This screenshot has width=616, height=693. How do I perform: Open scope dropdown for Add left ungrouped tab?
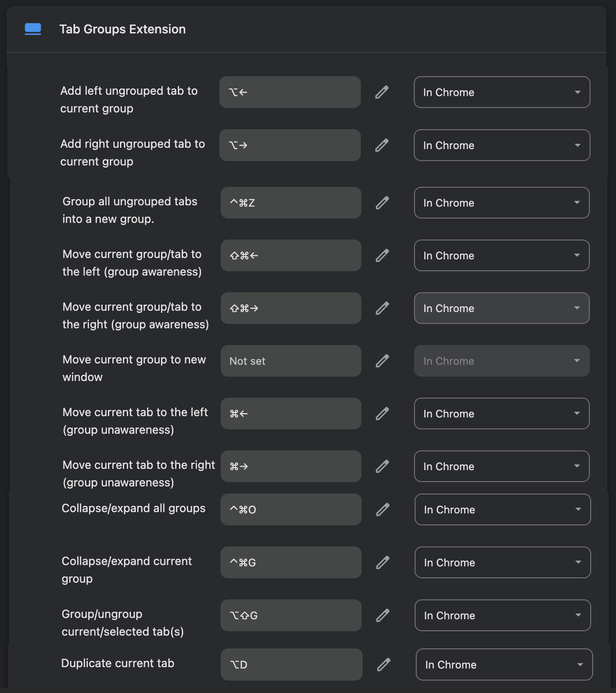(x=501, y=92)
